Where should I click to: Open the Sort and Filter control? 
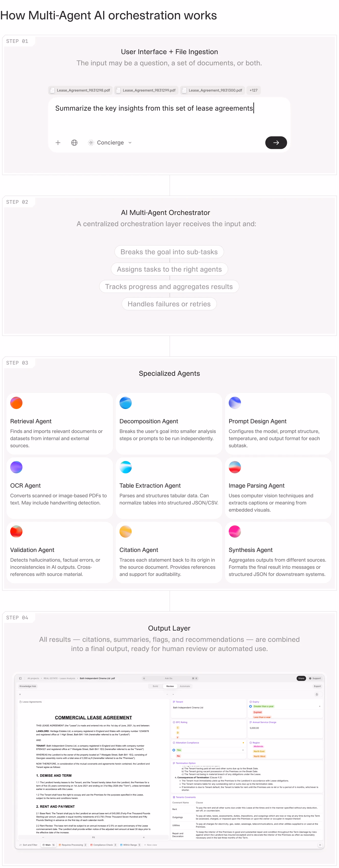(28, 845)
